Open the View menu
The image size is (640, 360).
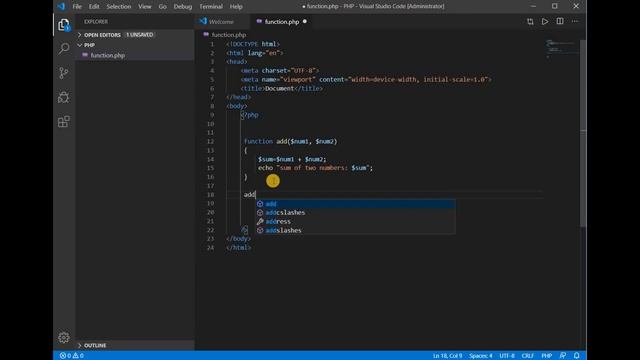(144, 7)
